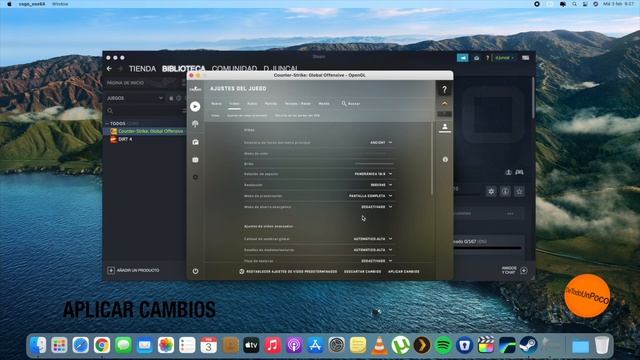
Task: Open the broadcast antenna icon in CS:GO sidebar
Action: (x=195, y=124)
